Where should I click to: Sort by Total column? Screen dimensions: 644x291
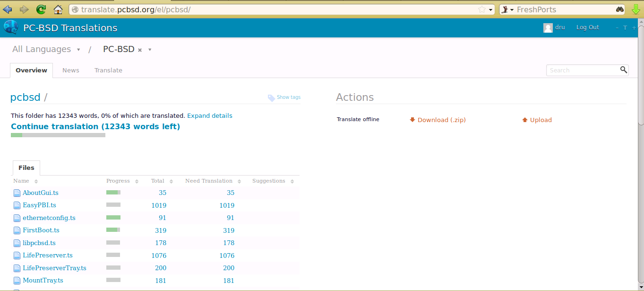(162, 181)
